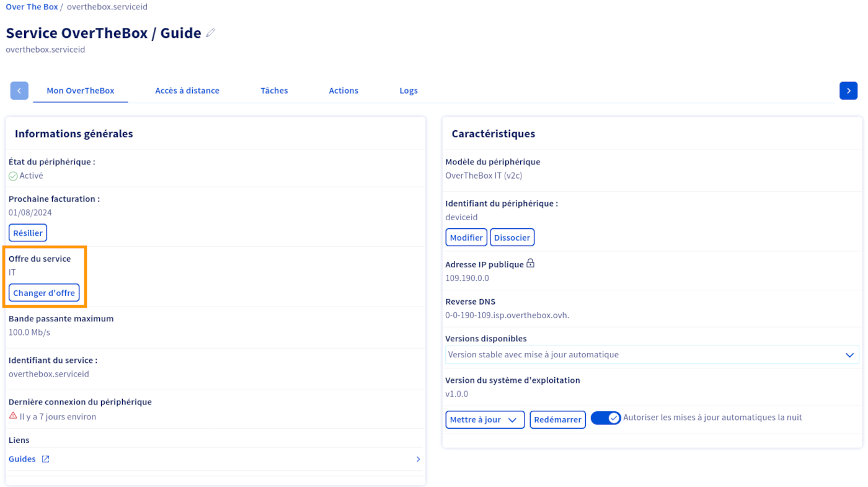Click the green Activé status checkmark

point(12,175)
